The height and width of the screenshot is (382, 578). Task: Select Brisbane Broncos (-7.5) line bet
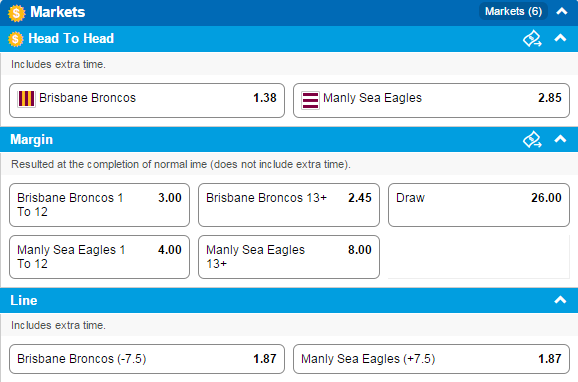click(147, 359)
